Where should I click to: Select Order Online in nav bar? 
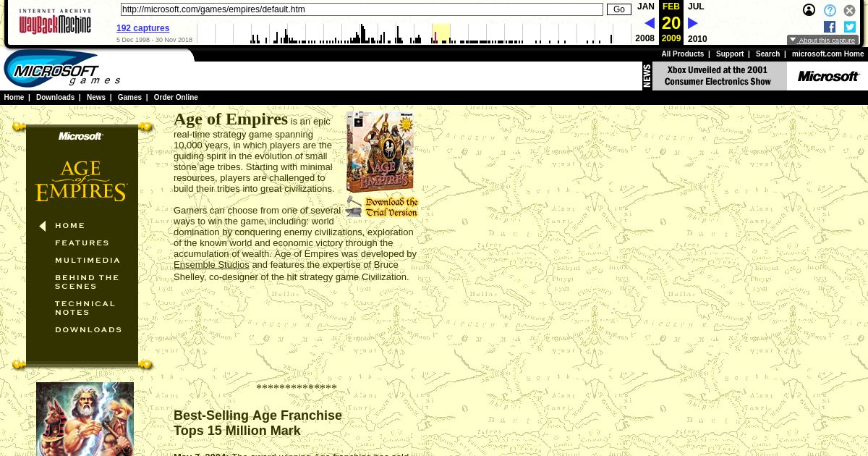pos(176,98)
